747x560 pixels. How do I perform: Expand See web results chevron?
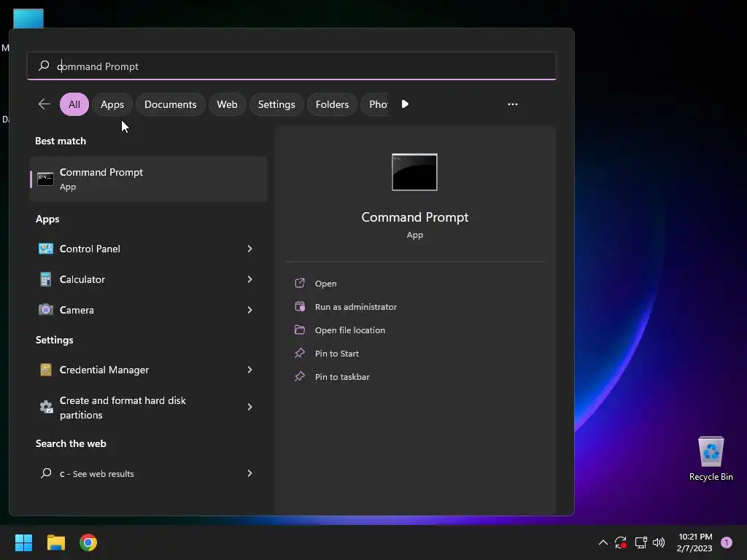tap(249, 473)
